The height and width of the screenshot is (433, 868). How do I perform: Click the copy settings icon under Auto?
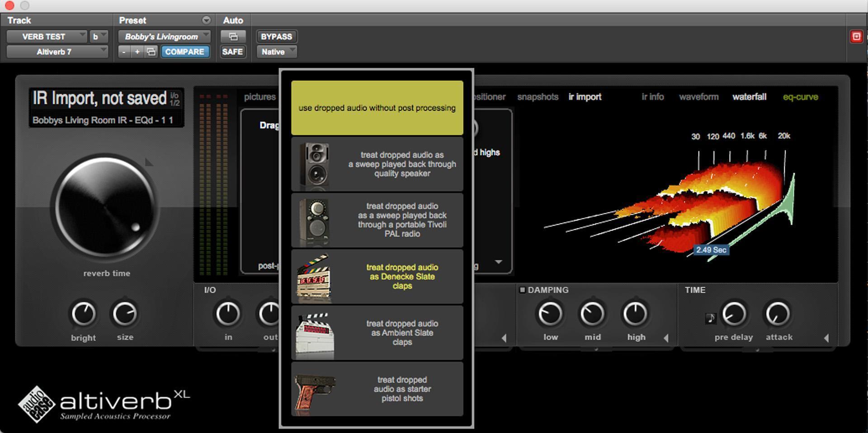pos(232,37)
